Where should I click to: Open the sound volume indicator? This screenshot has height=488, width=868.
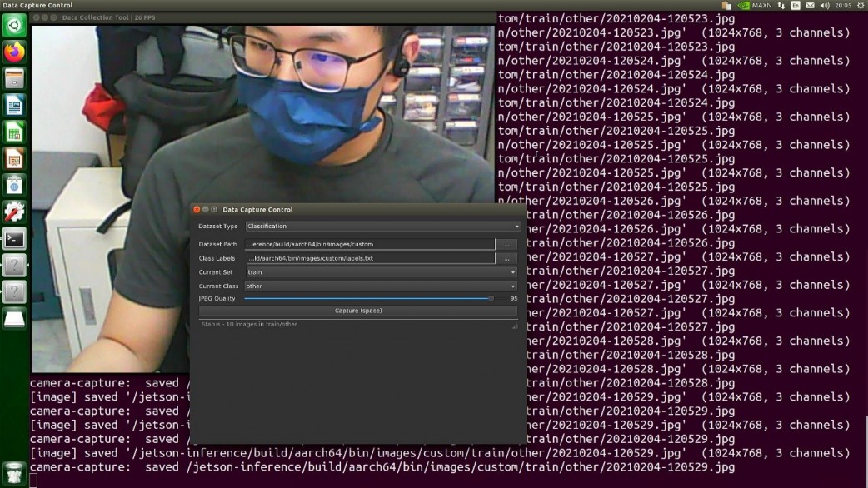(825, 5)
